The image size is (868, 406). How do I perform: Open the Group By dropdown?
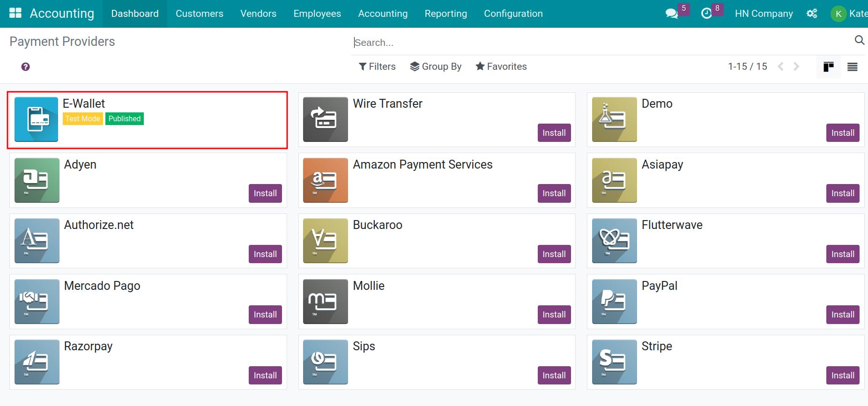[436, 66]
